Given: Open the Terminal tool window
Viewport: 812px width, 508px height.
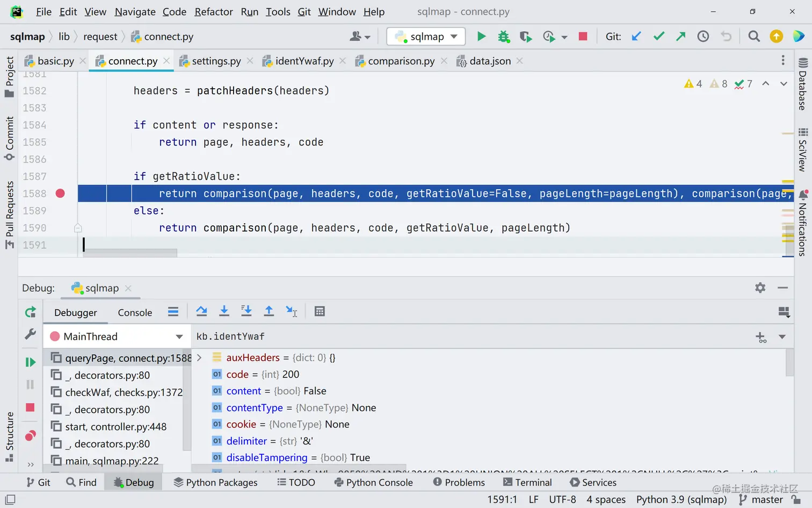Looking at the screenshot, I should pos(527,482).
